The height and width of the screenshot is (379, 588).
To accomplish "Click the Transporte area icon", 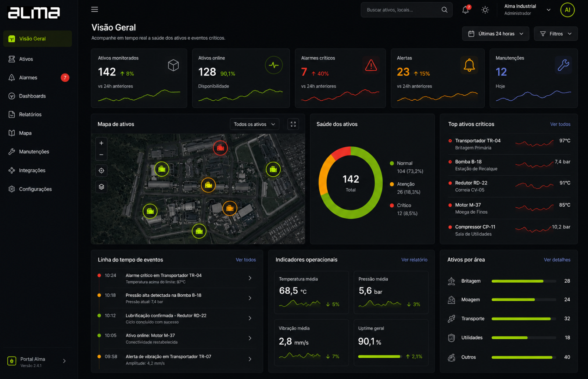I will click(452, 319).
